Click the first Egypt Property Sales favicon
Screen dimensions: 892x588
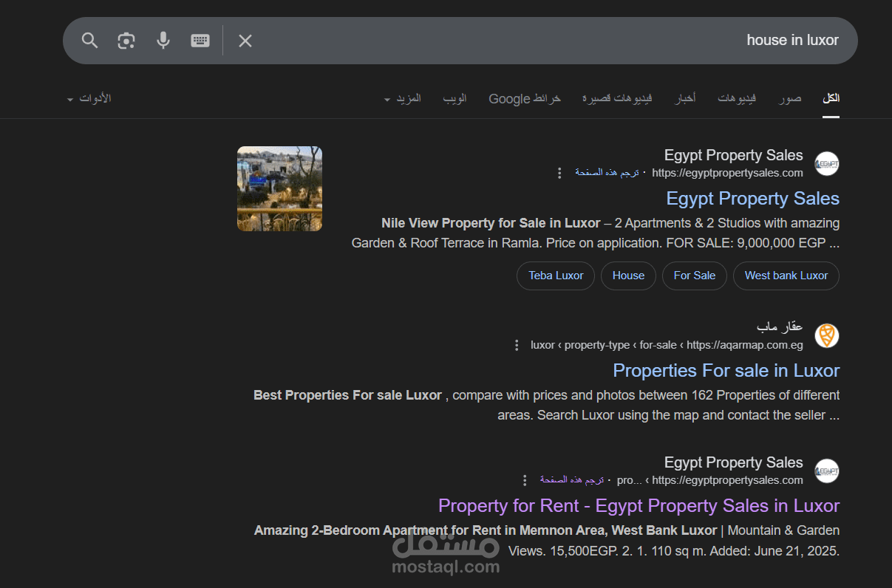(827, 163)
